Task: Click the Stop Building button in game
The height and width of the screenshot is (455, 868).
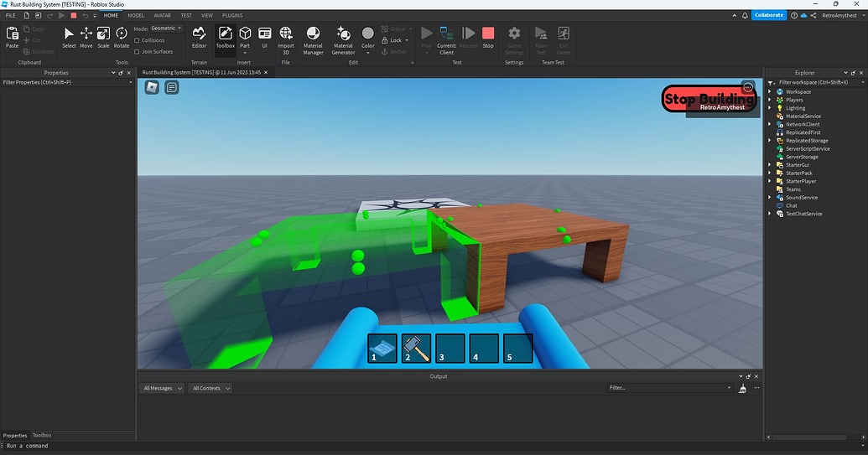Action: [709, 98]
